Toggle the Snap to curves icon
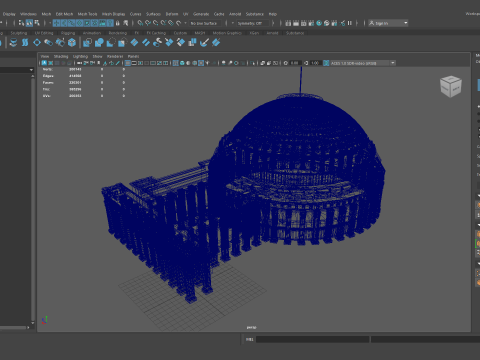Image resolution: width=480 pixels, height=360 pixels. [148, 23]
